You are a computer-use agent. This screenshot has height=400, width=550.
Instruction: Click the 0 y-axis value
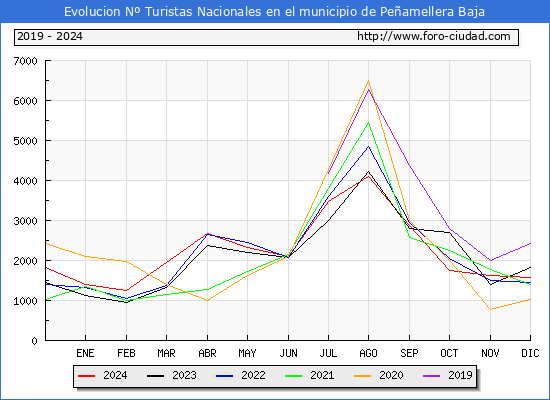pyautogui.click(x=34, y=341)
